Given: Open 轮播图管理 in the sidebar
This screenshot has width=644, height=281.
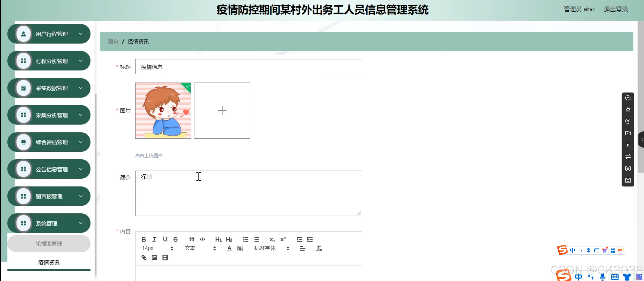Looking at the screenshot, I should point(49,244).
